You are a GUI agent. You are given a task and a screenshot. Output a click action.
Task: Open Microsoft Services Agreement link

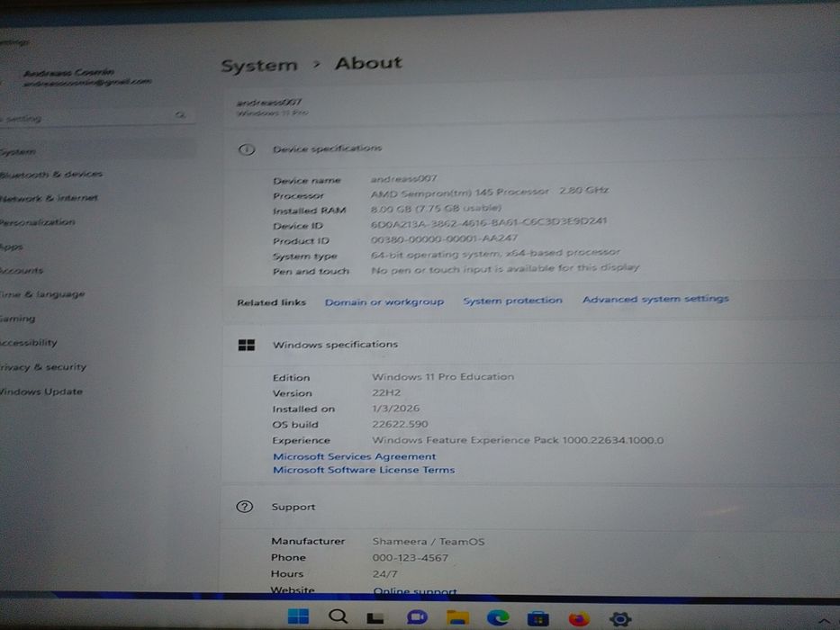coord(354,456)
